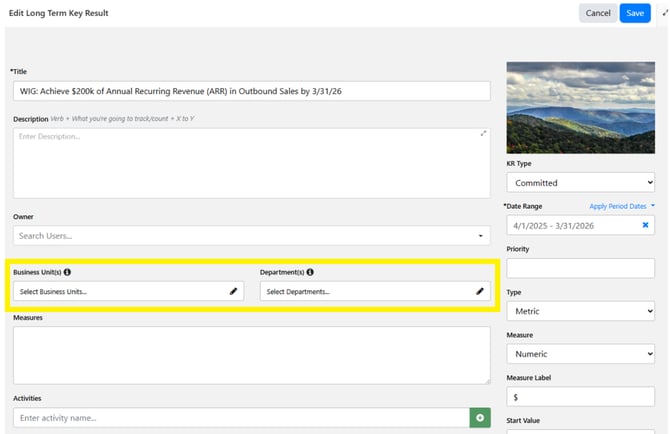Open the Type dropdown showing Metric
Screen dimensions: 670x434
[580, 311]
